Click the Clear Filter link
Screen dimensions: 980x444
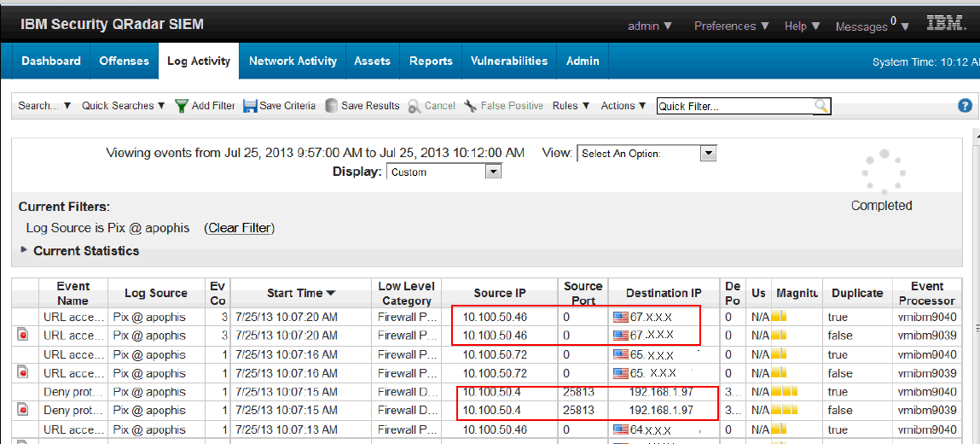tap(240, 228)
